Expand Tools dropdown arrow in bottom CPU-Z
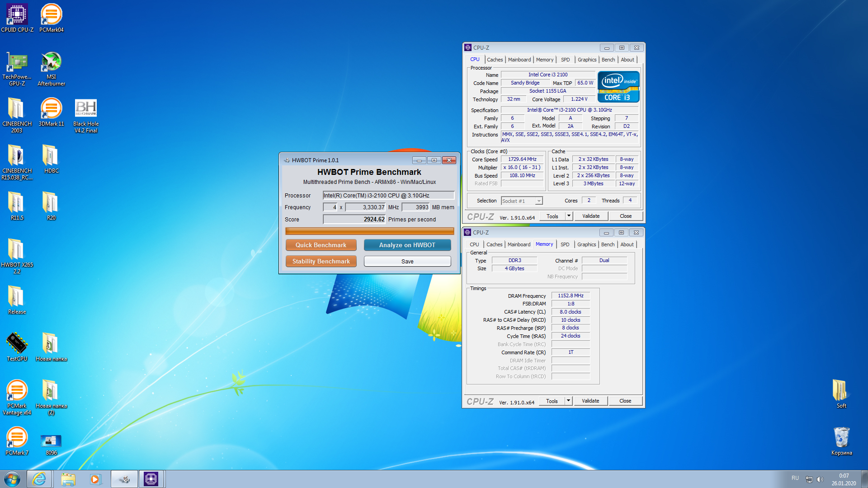Image resolution: width=868 pixels, height=488 pixels. click(568, 401)
